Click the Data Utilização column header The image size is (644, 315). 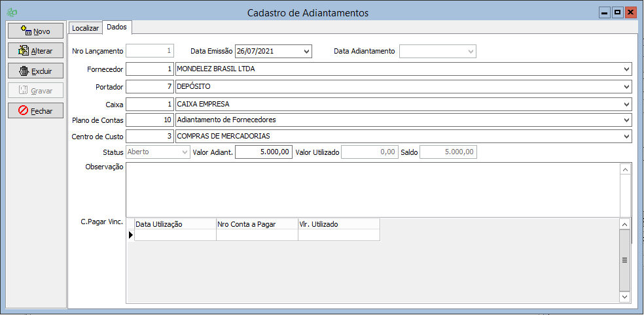click(x=175, y=224)
